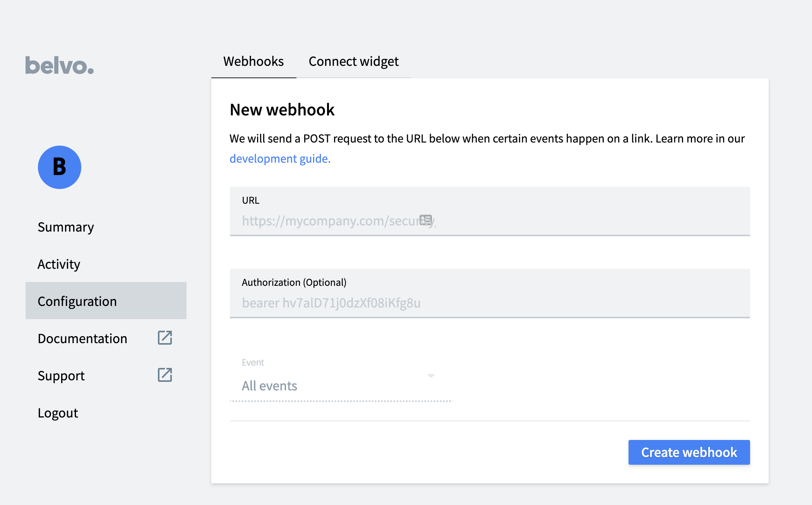812x505 pixels.
Task: Click the Activity navigation icon
Action: coord(59,264)
